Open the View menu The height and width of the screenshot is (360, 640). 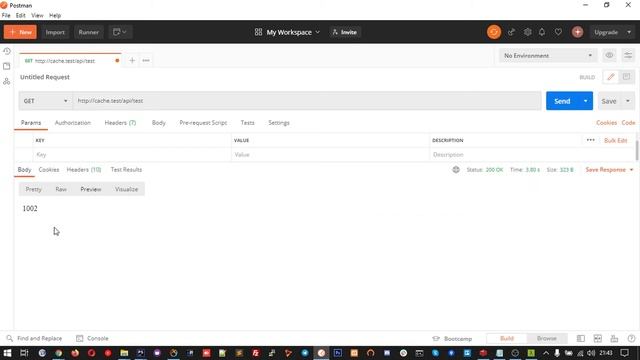tap(37, 15)
